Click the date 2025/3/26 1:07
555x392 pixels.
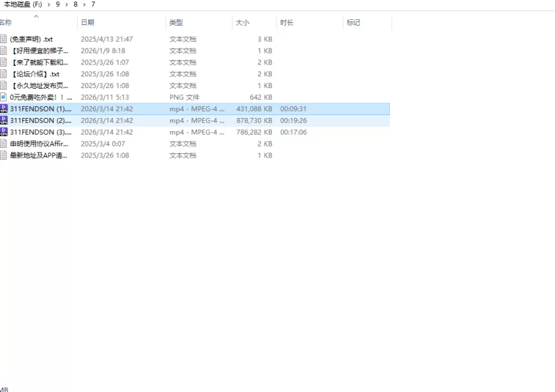pos(105,62)
